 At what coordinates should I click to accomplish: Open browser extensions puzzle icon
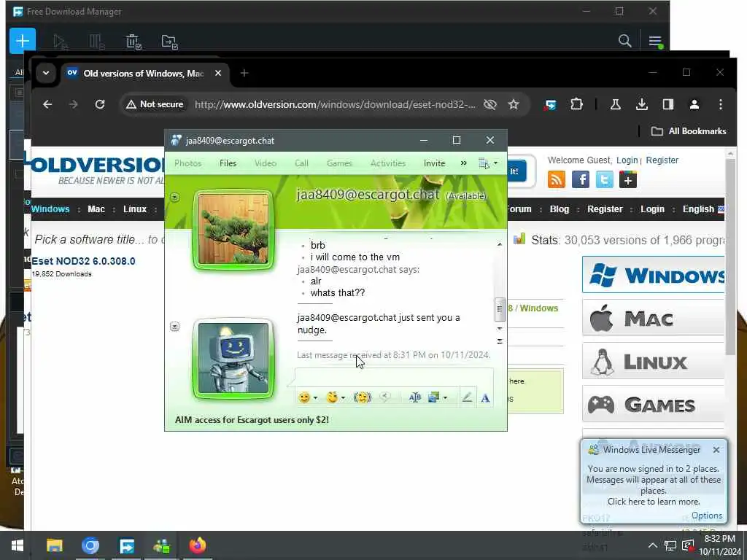tap(576, 104)
